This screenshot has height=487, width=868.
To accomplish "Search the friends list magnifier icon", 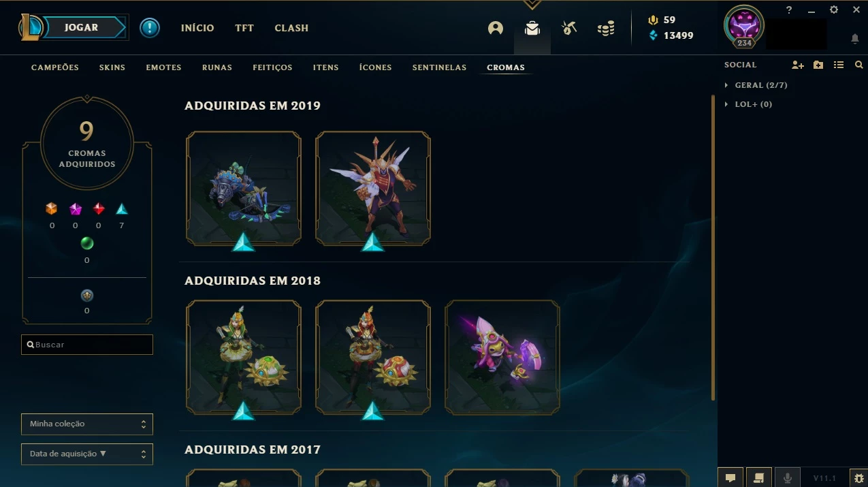I will [858, 65].
